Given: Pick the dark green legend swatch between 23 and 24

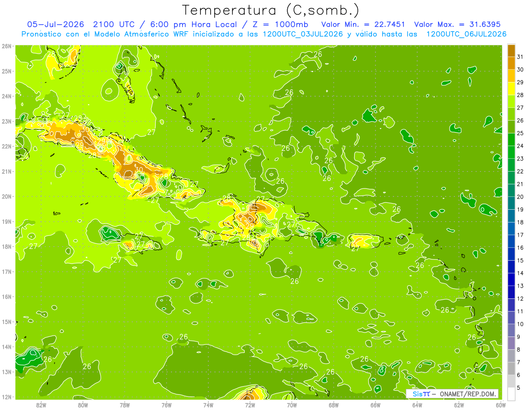Looking at the screenshot, I should pos(511,152).
